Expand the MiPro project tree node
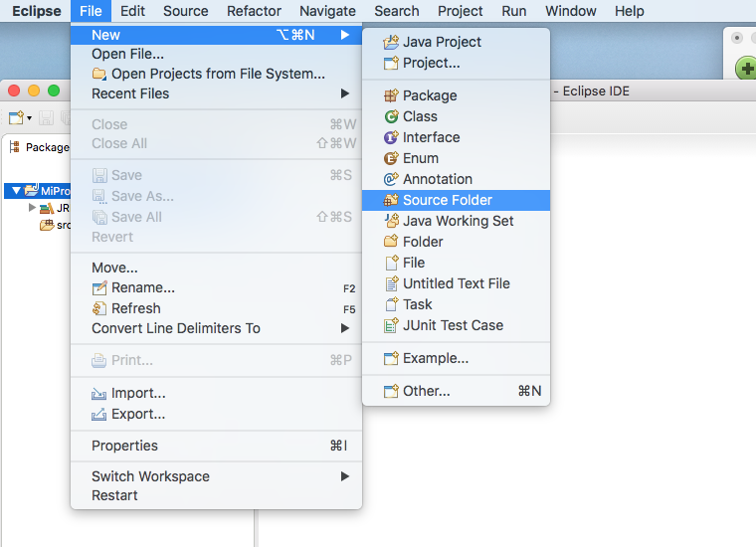This screenshot has width=756, height=547. (x=17, y=191)
